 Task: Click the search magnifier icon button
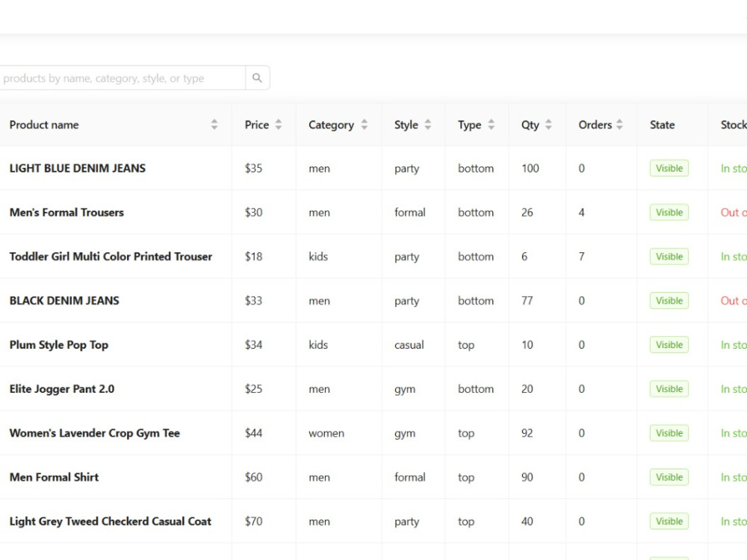pos(257,78)
